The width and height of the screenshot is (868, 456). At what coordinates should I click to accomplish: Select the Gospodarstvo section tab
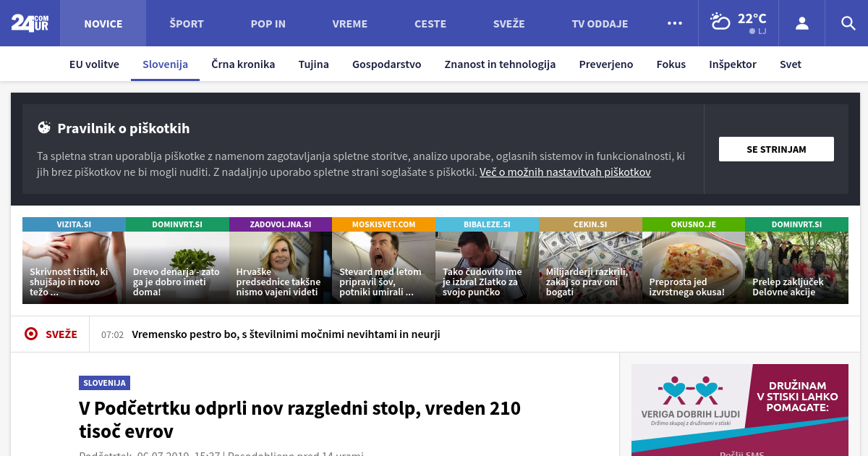pos(386,64)
